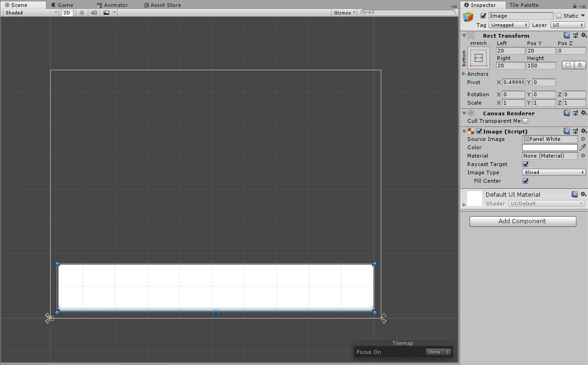Open Rect Transform preset sliders icon
This screenshot has height=365, width=588.
575,35
